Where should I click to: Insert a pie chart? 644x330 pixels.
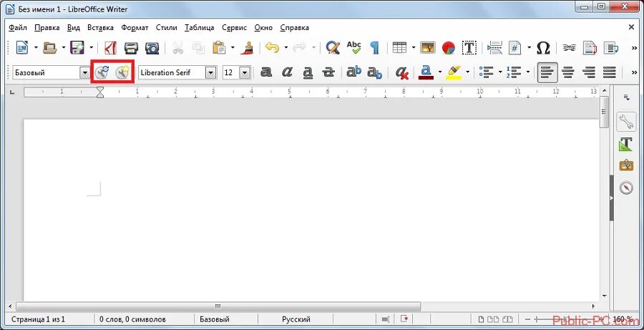click(x=449, y=48)
